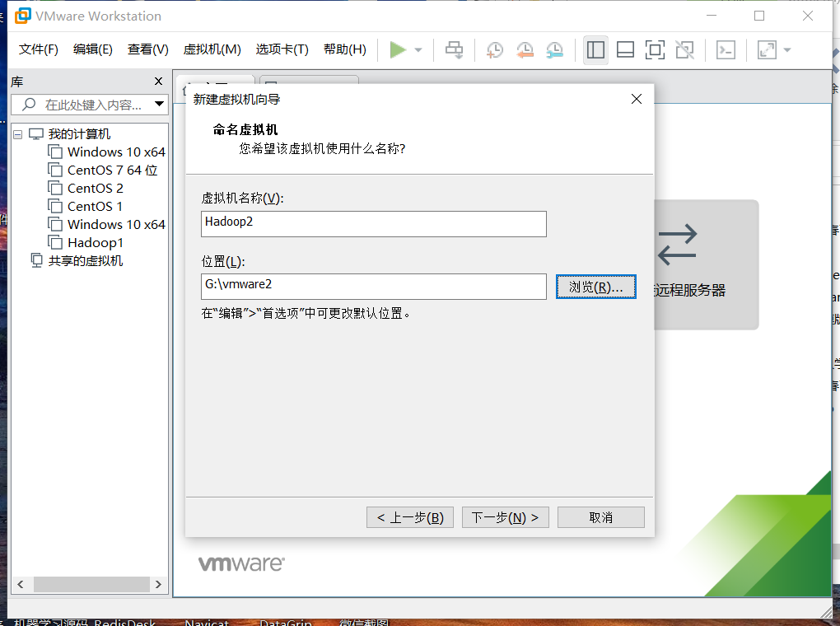
Task: Open the 查看(V) menu
Action: (x=148, y=49)
